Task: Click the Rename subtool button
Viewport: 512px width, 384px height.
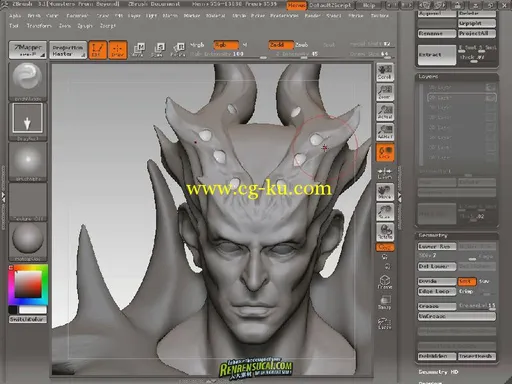Action: coord(437,33)
